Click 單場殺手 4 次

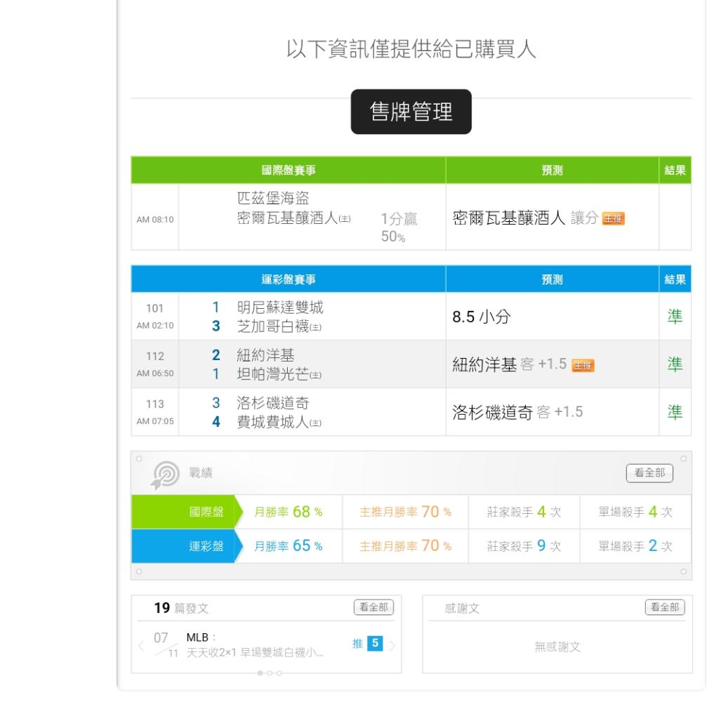[635, 512]
